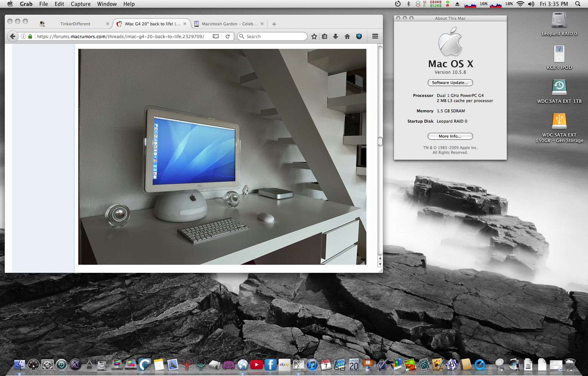Open Spotlight search in the menu bar
This screenshot has height=376, width=588.
click(x=578, y=4)
